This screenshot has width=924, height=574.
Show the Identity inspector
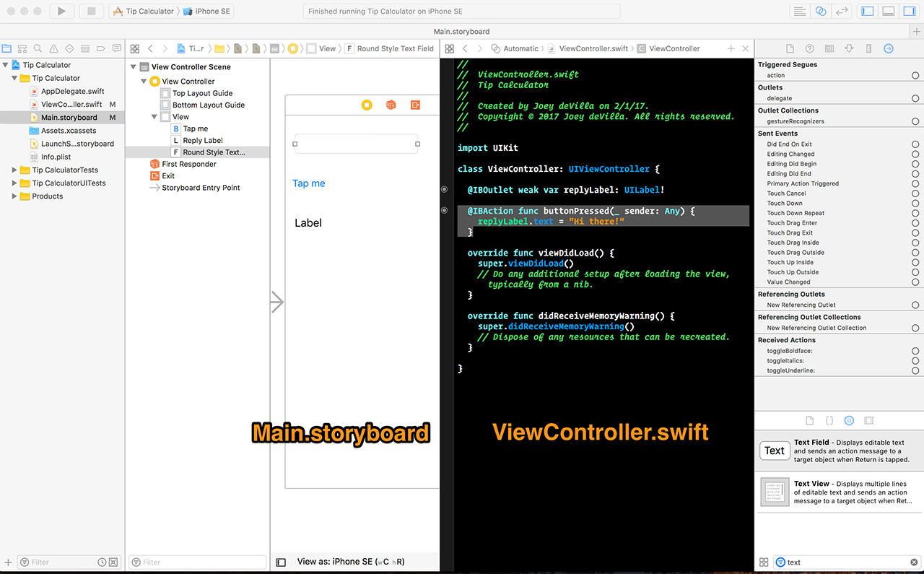(x=829, y=48)
